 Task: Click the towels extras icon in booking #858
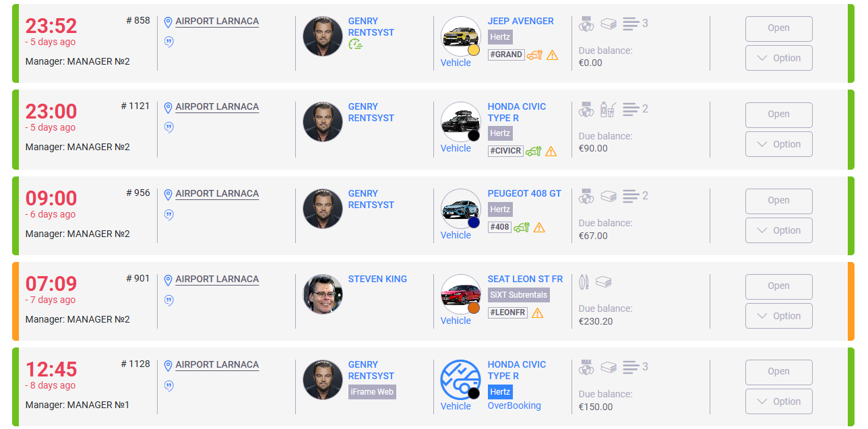coord(609,24)
